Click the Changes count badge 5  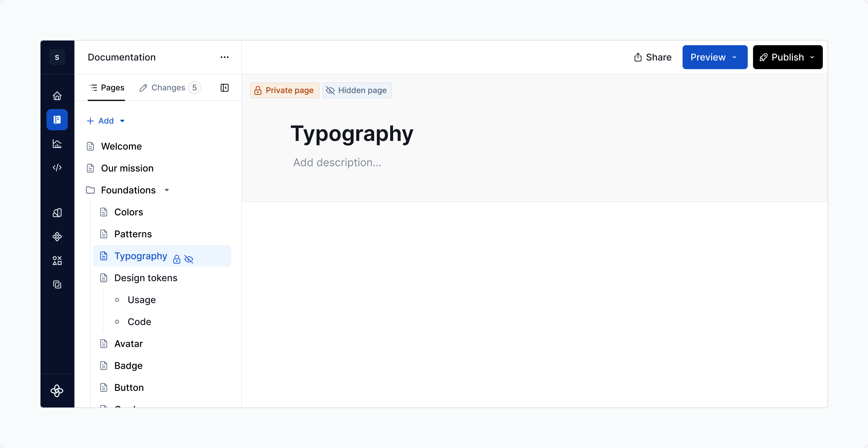194,88
